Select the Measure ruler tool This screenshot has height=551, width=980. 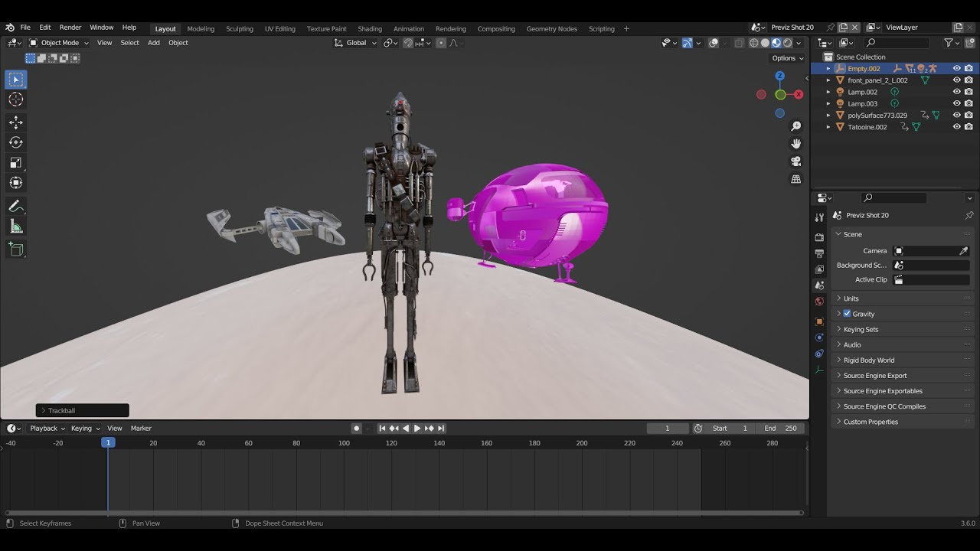coord(16,227)
